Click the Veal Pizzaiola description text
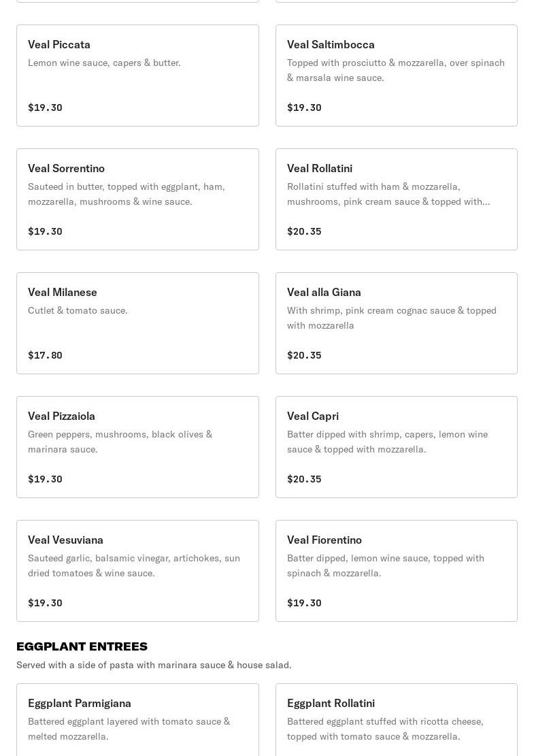534x756 pixels. [x=120, y=442]
